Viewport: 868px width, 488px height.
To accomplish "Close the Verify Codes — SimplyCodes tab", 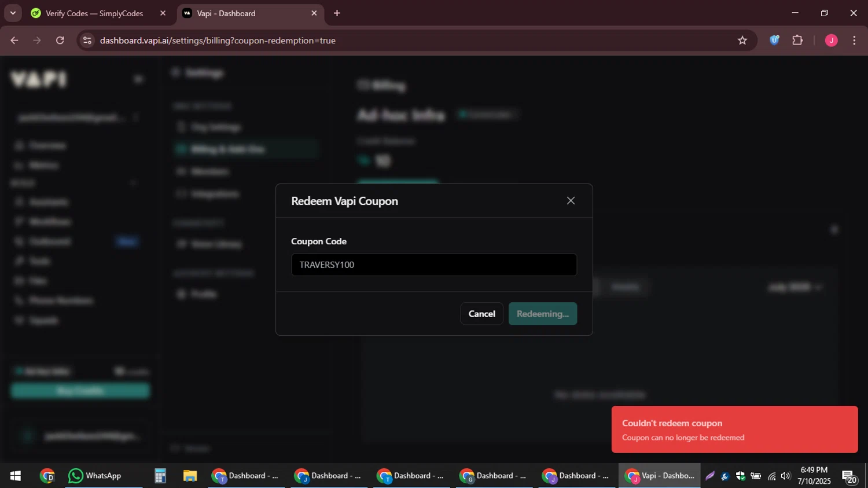I will [163, 13].
